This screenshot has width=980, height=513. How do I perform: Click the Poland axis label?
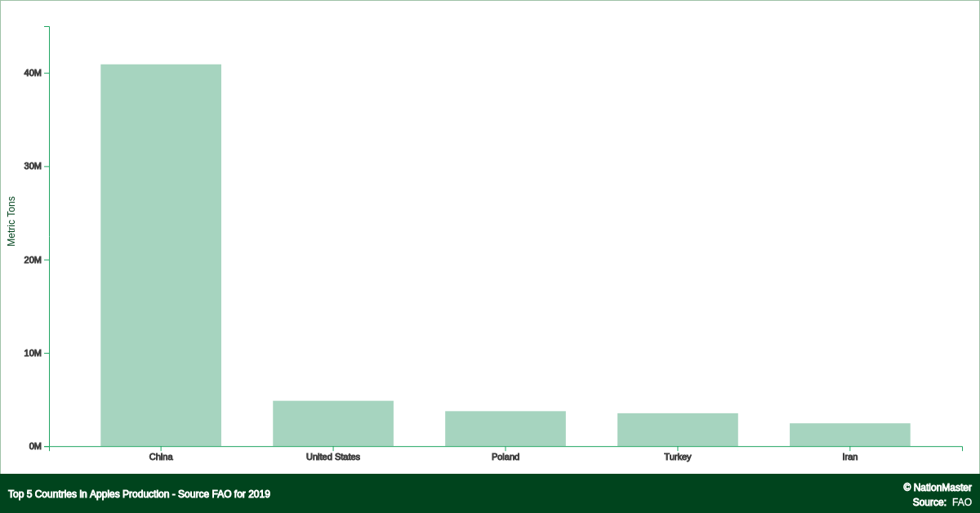(x=506, y=457)
